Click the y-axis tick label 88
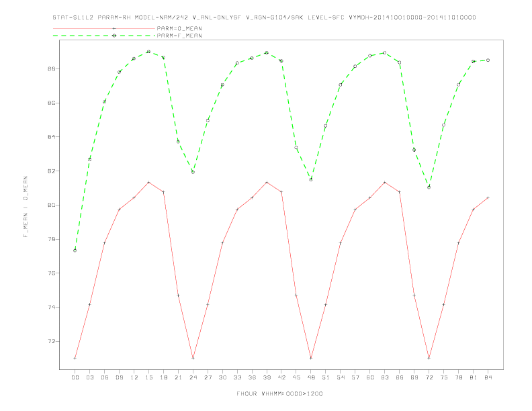Image resolution: width=532 pixels, height=411 pixels. click(51, 69)
